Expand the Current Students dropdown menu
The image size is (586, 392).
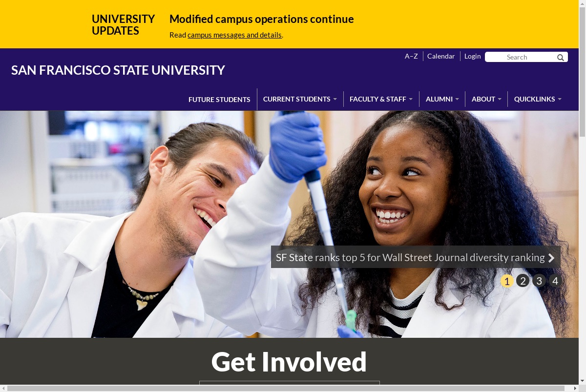300,99
